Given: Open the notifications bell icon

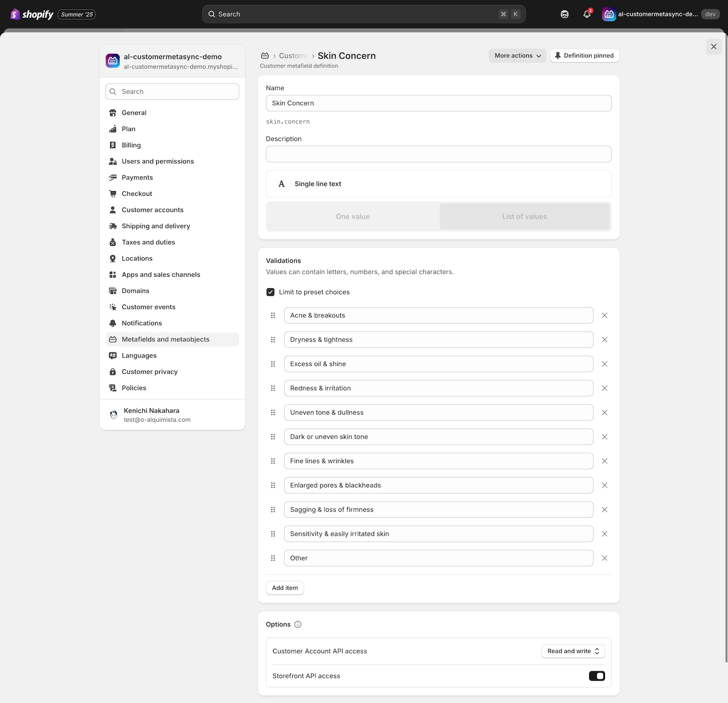Looking at the screenshot, I should point(586,14).
